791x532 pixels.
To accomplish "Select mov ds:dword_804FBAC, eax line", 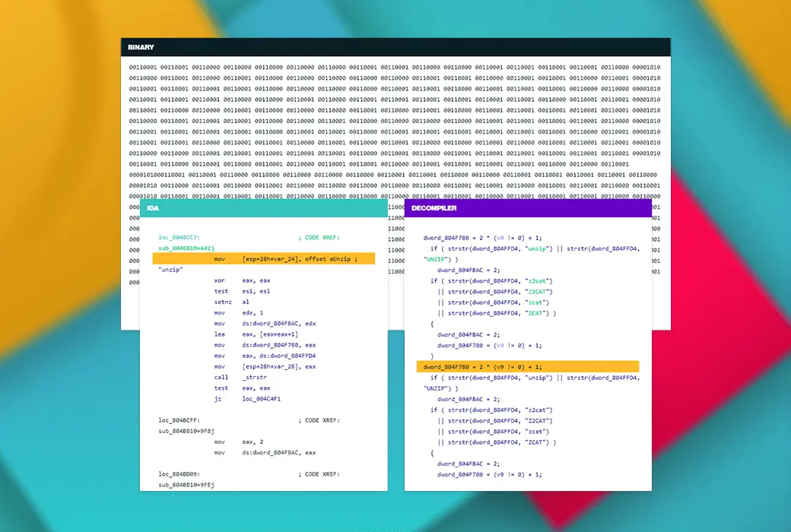I will [265, 452].
